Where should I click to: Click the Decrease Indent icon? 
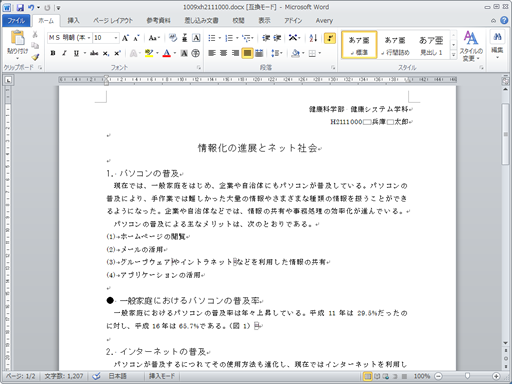[x=266, y=38]
